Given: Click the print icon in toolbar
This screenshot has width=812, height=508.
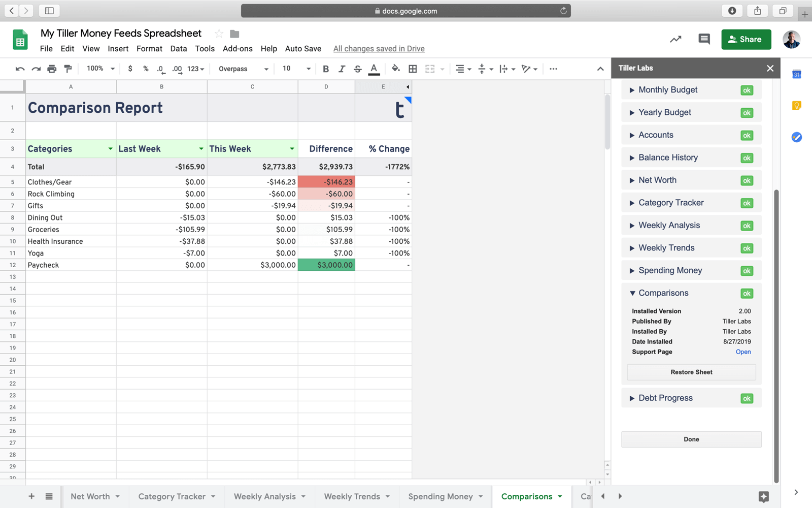Looking at the screenshot, I should (52, 69).
